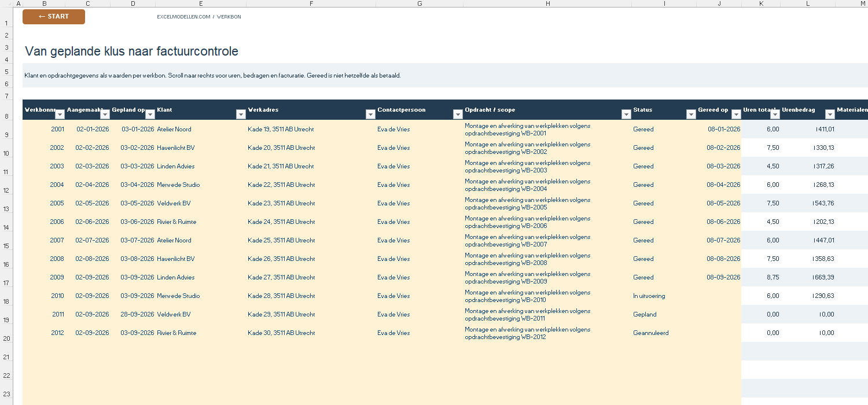Open the Gepland op filter arrow
The height and width of the screenshot is (405, 868).
click(150, 115)
